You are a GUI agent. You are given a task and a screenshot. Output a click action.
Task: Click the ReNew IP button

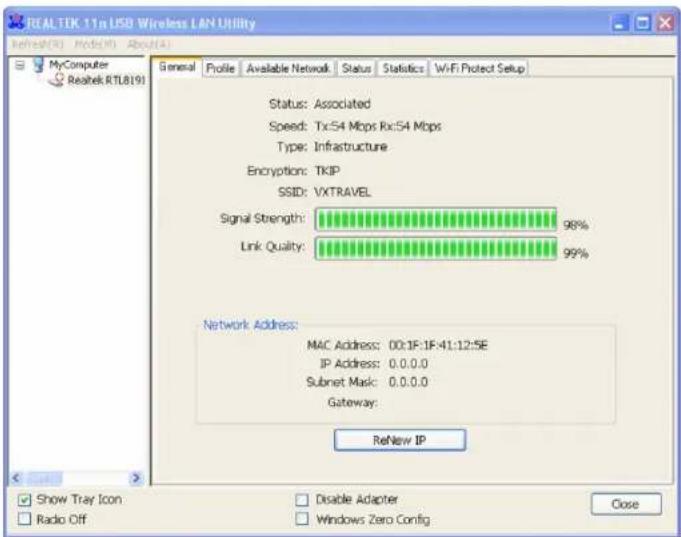tap(400, 440)
